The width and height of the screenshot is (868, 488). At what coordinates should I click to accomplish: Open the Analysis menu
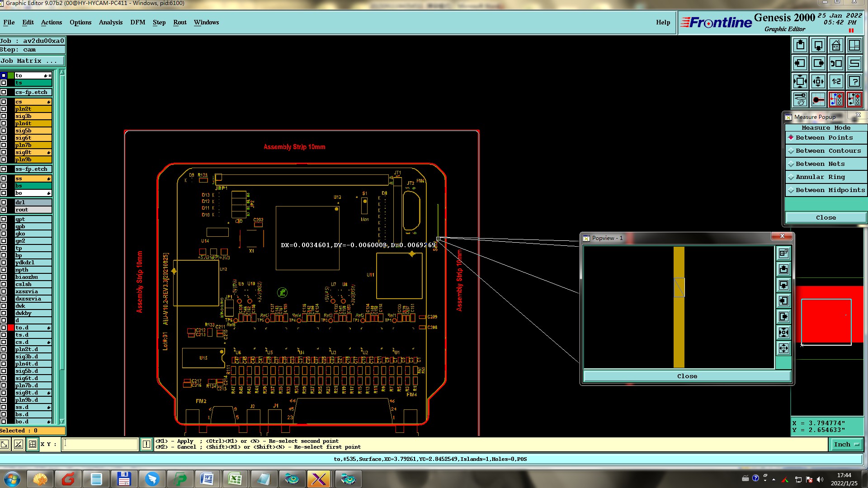(110, 22)
